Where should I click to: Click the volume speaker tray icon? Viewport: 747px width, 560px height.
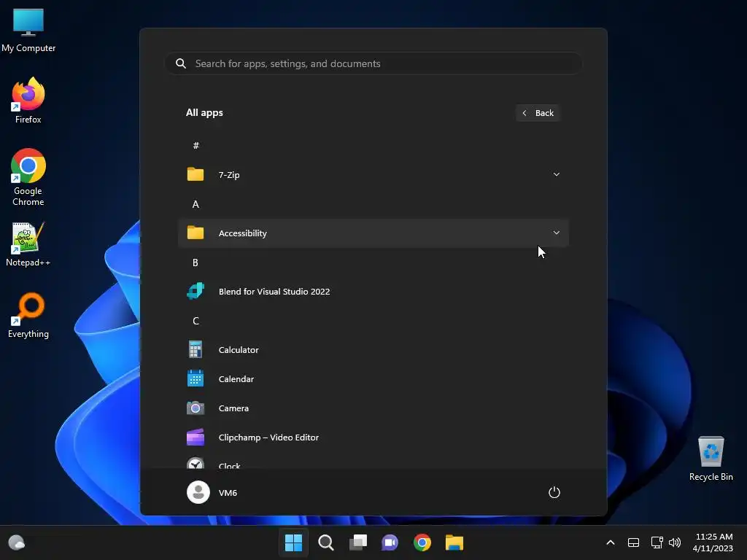tap(675, 542)
